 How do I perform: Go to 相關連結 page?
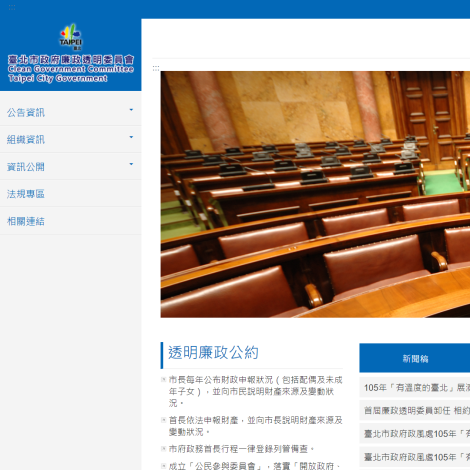pos(26,221)
